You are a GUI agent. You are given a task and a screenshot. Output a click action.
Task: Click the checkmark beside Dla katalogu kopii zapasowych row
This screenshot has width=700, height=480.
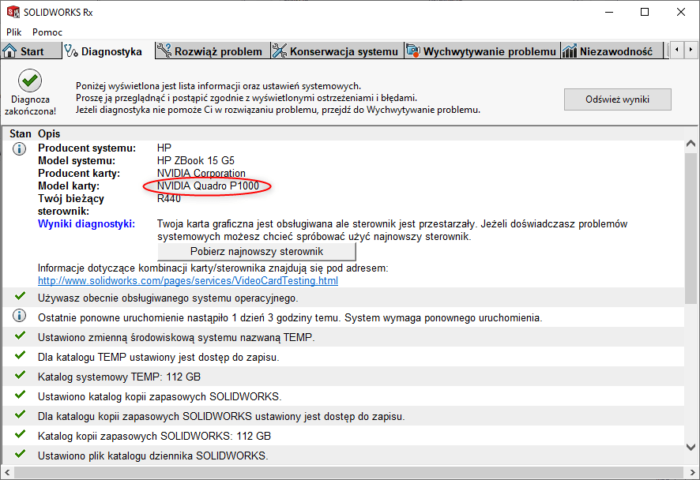click(20, 414)
